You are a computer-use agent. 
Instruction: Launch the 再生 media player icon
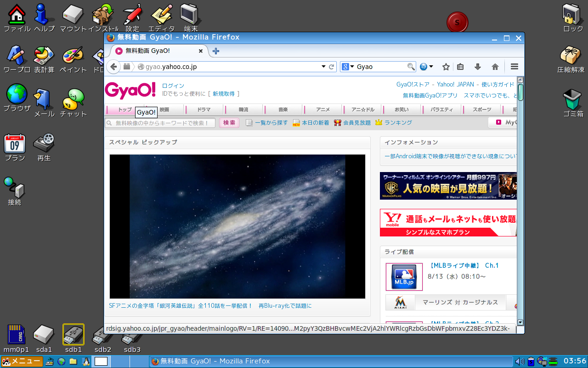(x=44, y=147)
